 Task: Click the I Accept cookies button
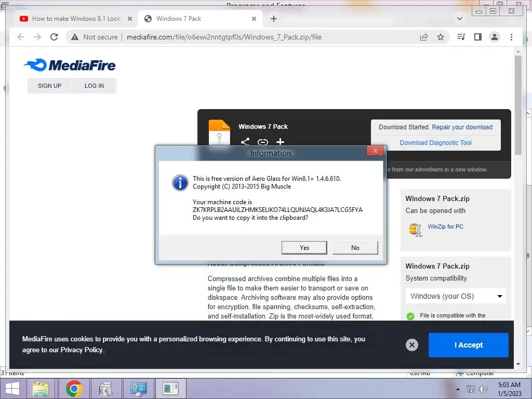coord(469,345)
